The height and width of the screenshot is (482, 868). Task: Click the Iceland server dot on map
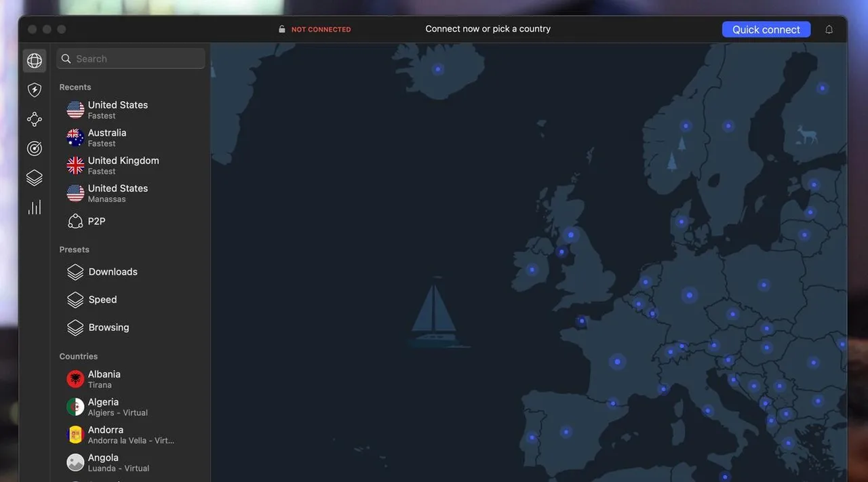click(438, 69)
